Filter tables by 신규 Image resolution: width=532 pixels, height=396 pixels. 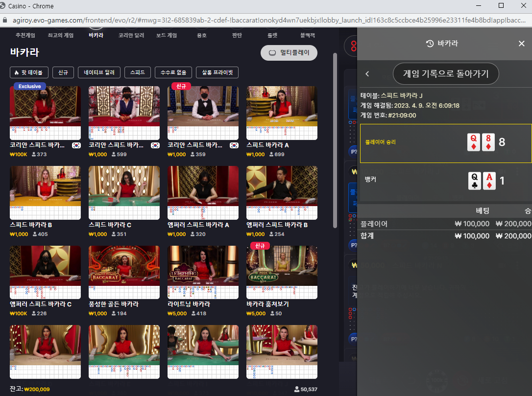click(63, 72)
